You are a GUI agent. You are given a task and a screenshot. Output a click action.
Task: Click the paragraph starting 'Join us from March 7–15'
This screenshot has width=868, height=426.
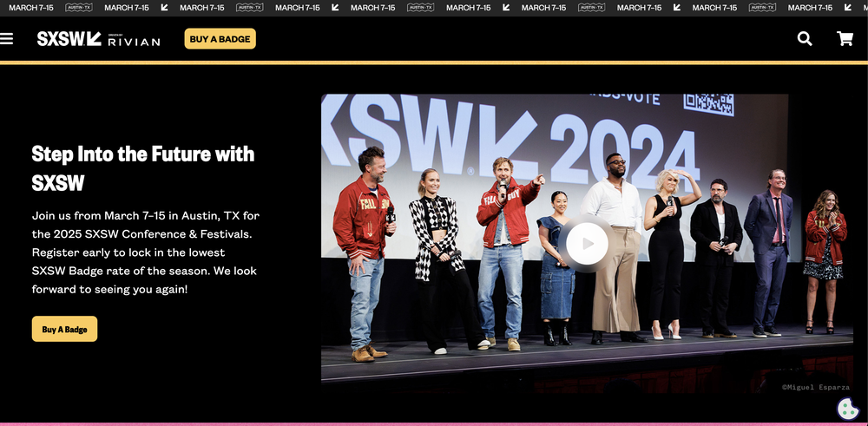tap(146, 252)
